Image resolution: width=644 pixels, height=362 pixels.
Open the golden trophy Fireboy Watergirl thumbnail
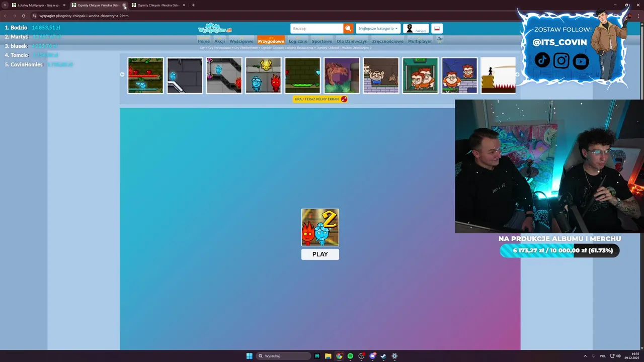click(263, 75)
